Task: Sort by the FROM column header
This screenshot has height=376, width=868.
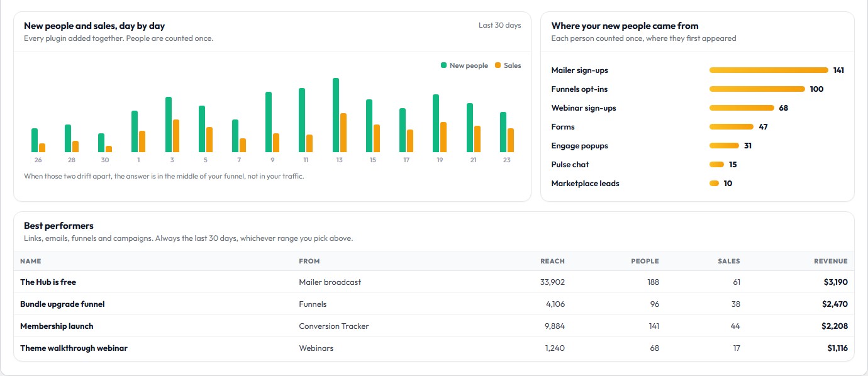Action: click(309, 261)
